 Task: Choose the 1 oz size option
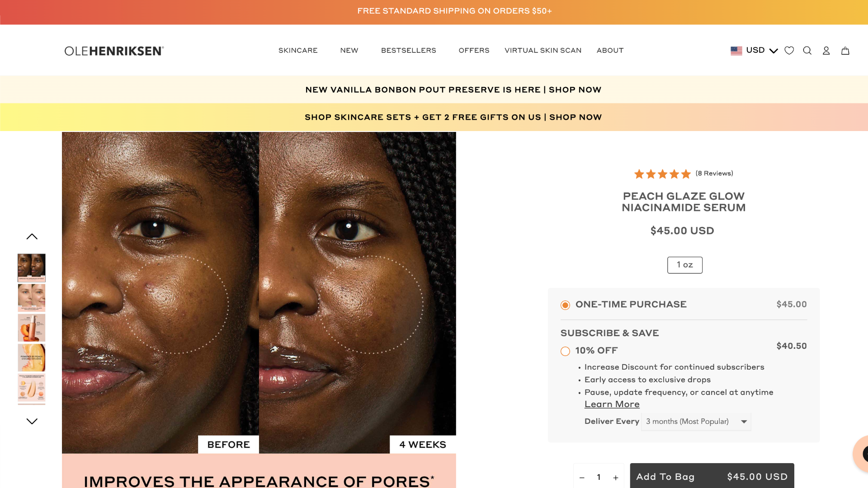tap(685, 265)
